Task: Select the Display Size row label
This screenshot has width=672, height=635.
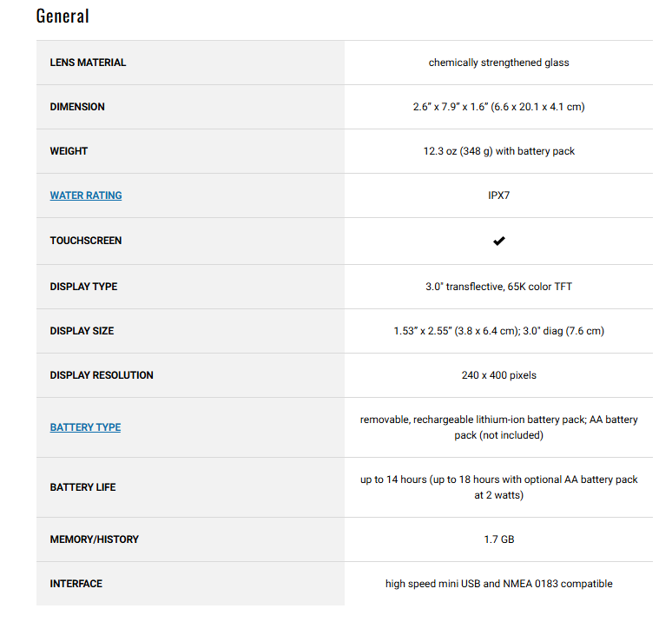Action: (82, 331)
